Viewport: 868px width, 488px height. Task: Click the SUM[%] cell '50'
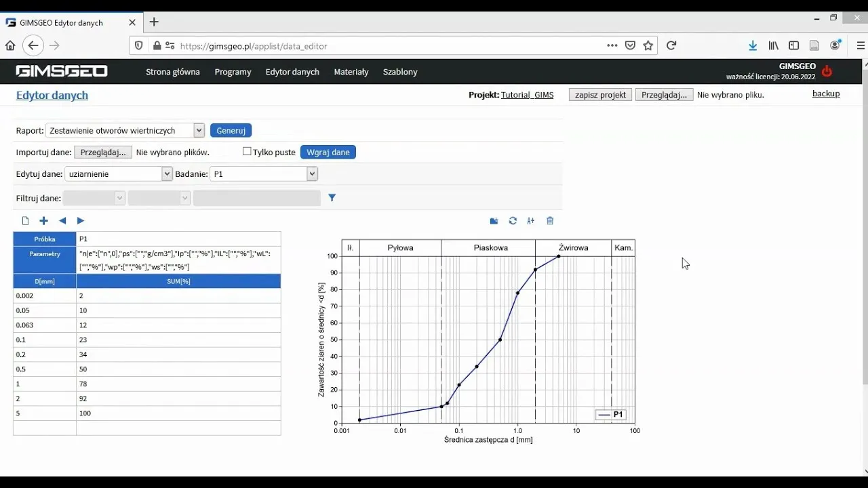point(178,369)
